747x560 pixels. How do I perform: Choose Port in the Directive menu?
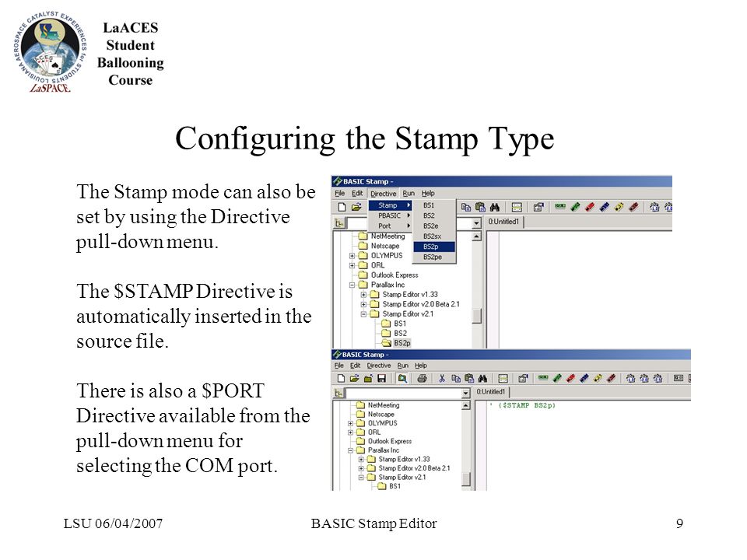(391, 226)
